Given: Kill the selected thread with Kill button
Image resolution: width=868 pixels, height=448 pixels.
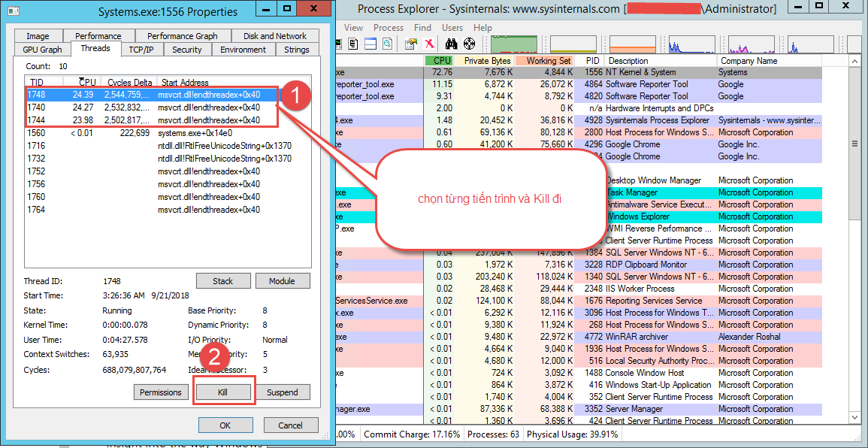Looking at the screenshot, I should pos(223,392).
